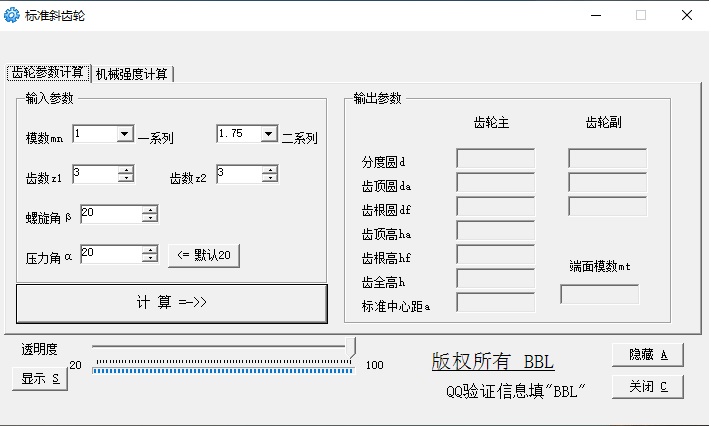Screen dimensions: 711x426
Task: Open the 模数mn 一系列 dropdown
Action: (125, 134)
